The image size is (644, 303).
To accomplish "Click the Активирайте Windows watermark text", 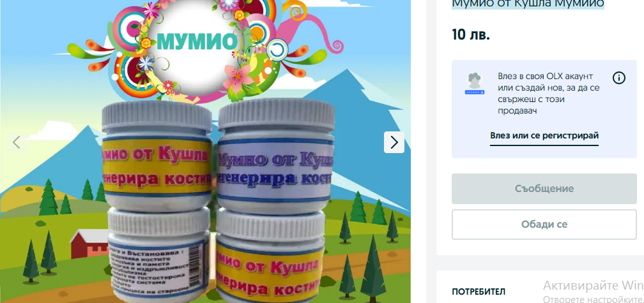I will pos(594,285).
